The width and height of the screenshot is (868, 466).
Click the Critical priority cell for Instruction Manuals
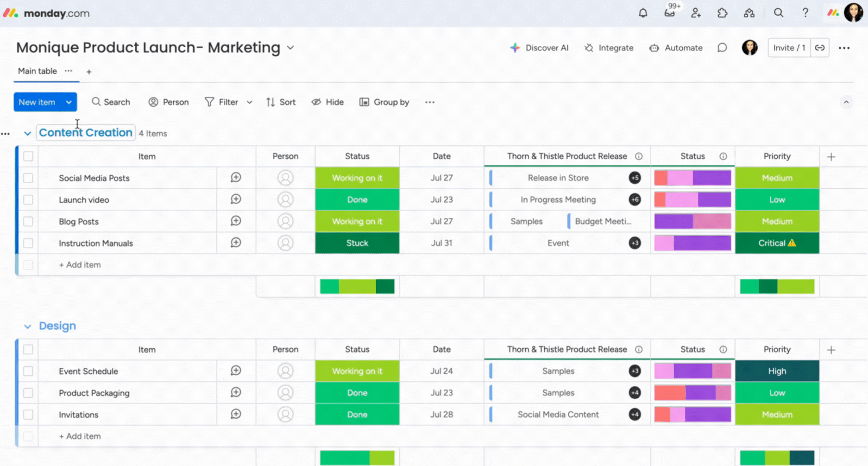click(776, 243)
